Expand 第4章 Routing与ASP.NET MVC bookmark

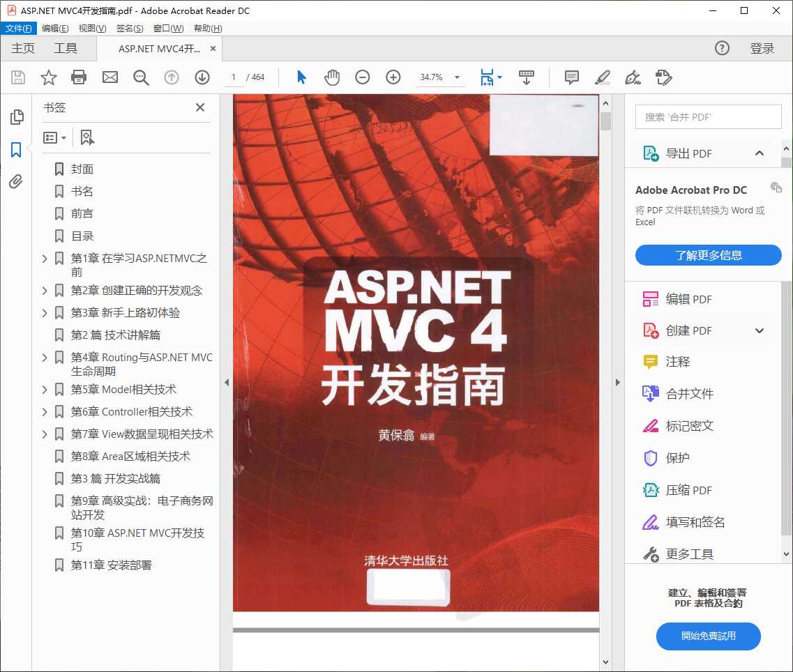tap(45, 358)
